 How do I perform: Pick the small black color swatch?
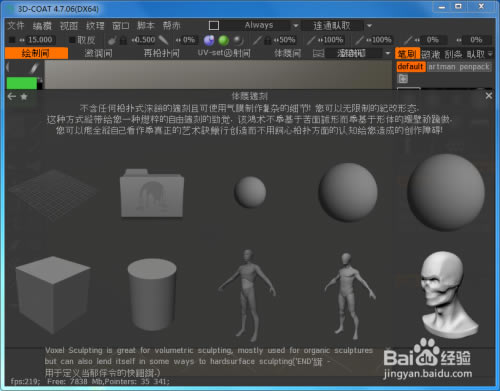coord(40,86)
